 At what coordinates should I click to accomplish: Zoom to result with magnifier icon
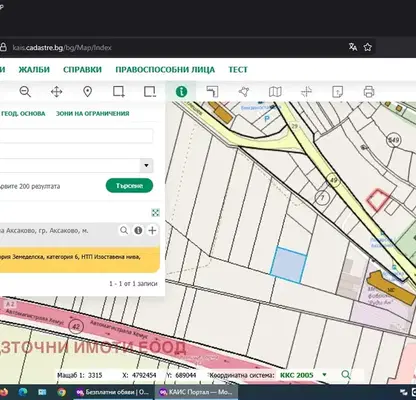[124, 230]
